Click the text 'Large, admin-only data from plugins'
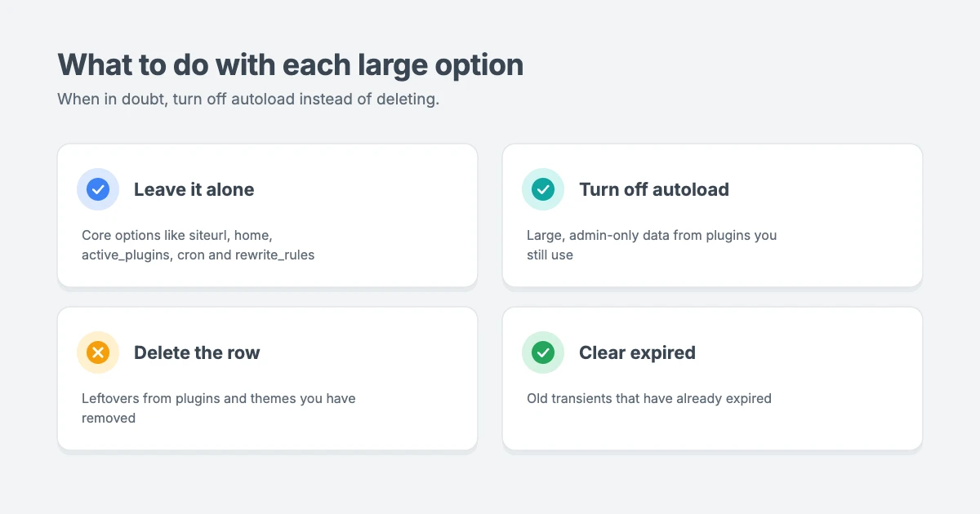 coord(640,235)
